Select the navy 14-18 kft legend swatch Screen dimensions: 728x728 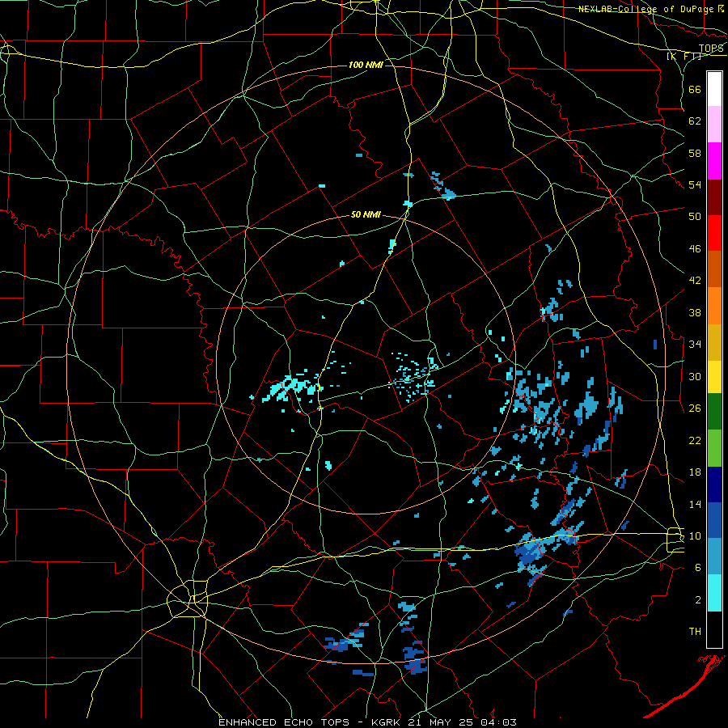[x=714, y=485]
